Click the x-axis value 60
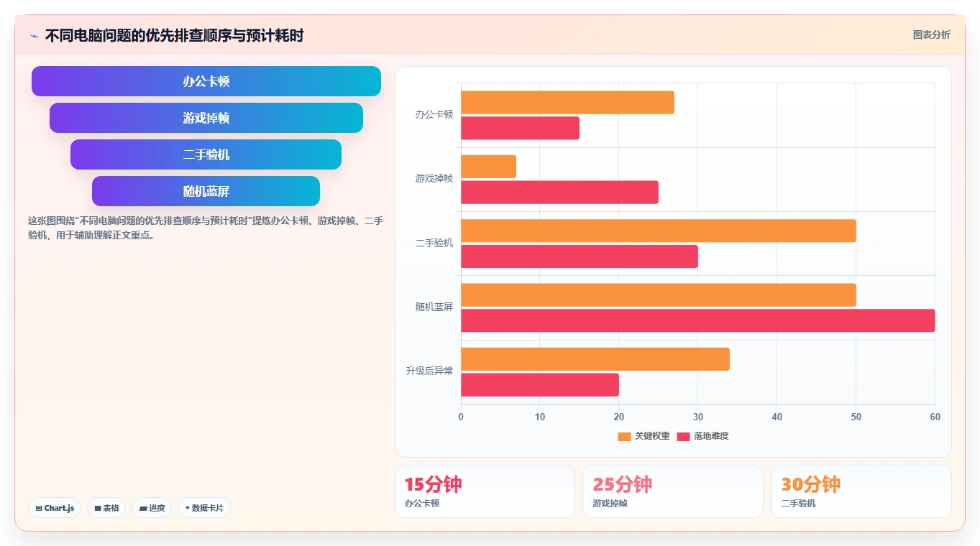980x546 pixels. pyautogui.click(x=935, y=417)
